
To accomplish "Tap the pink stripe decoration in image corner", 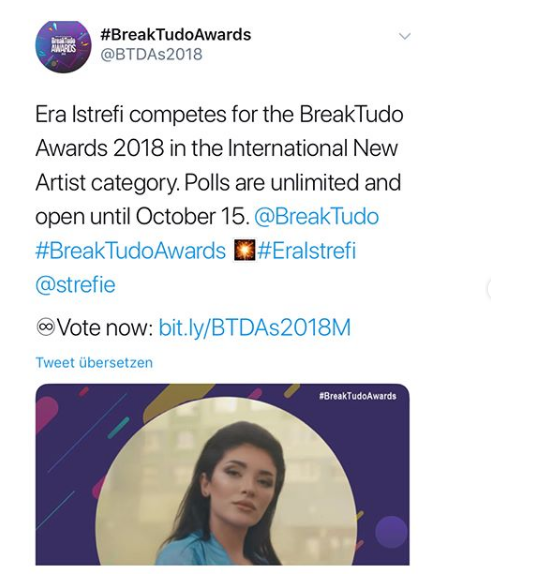I will 45,414.
